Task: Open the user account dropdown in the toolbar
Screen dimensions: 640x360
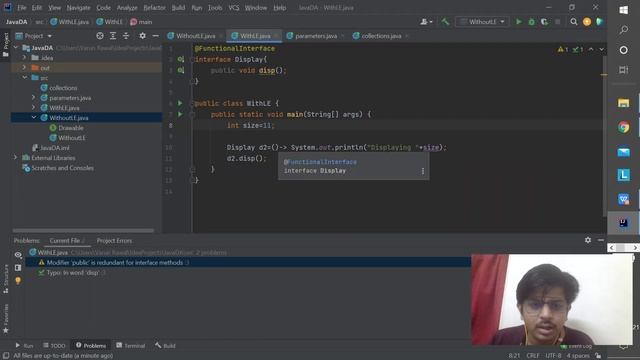Action: click(426, 22)
